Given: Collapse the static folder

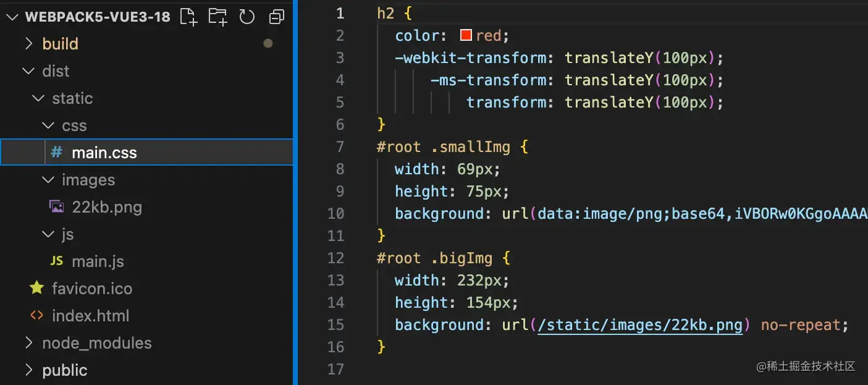Looking at the screenshot, I should coord(38,98).
